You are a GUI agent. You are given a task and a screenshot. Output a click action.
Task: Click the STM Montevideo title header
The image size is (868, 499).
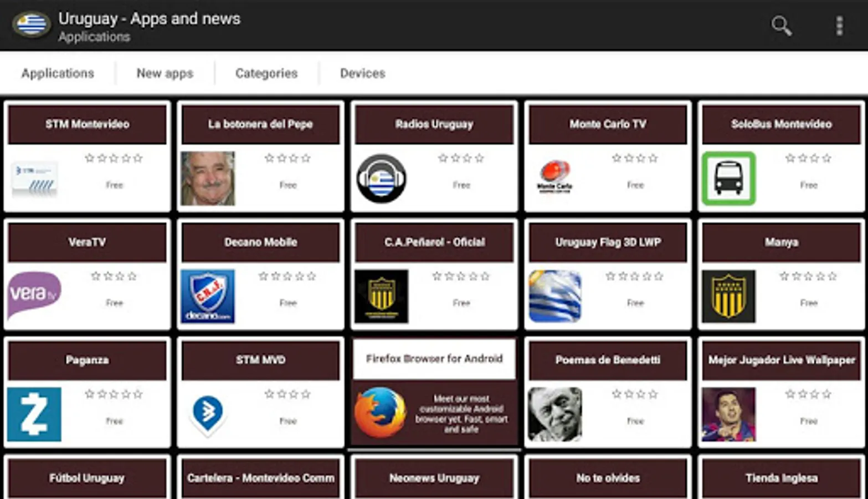click(87, 124)
